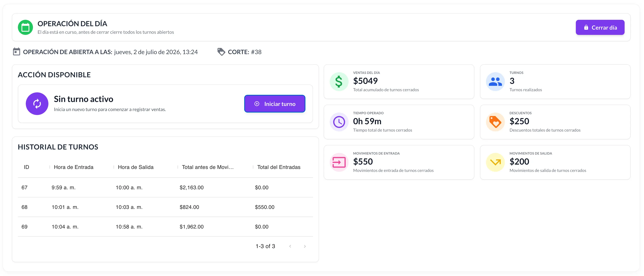Click the Historial de turnos heading
Screen dimensions: 644x276
tap(58, 147)
